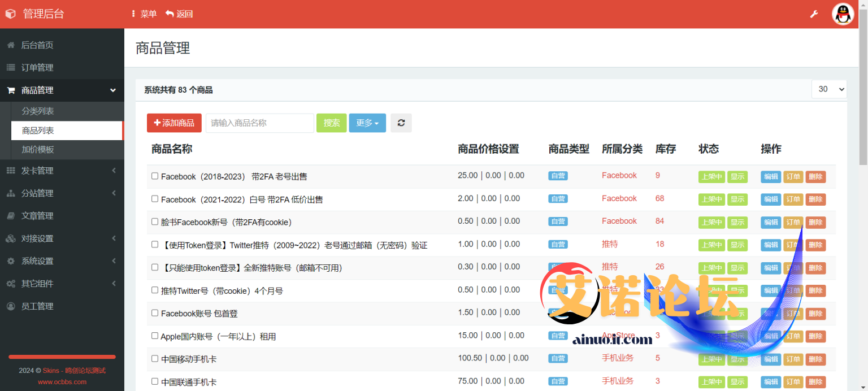Tick the checkbox for Facebook账号 包首登
The height and width of the screenshot is (391, 868).
pos(155,313)
